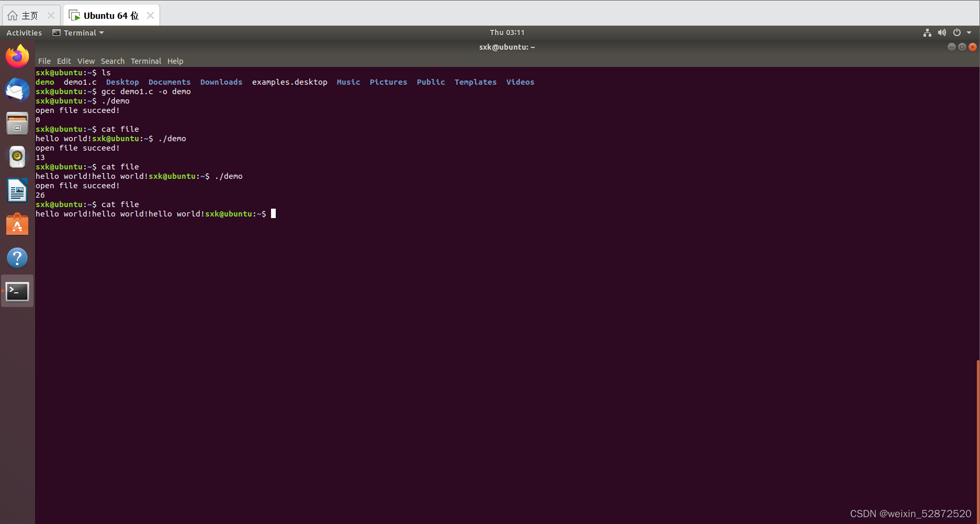Select the Ubuntu 64 位 tab
Image resolution: width=980 pixels, height=524 pixels.
tap(109, 15)
